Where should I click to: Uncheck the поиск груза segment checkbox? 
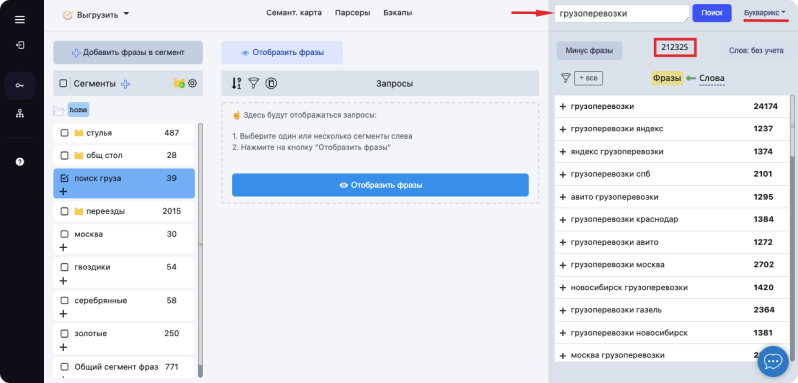click(65, 179)
